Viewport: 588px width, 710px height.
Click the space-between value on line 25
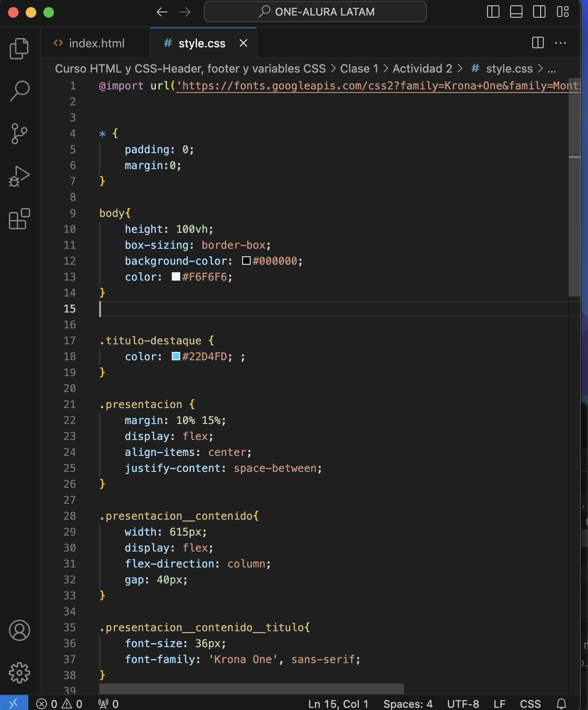275,468
